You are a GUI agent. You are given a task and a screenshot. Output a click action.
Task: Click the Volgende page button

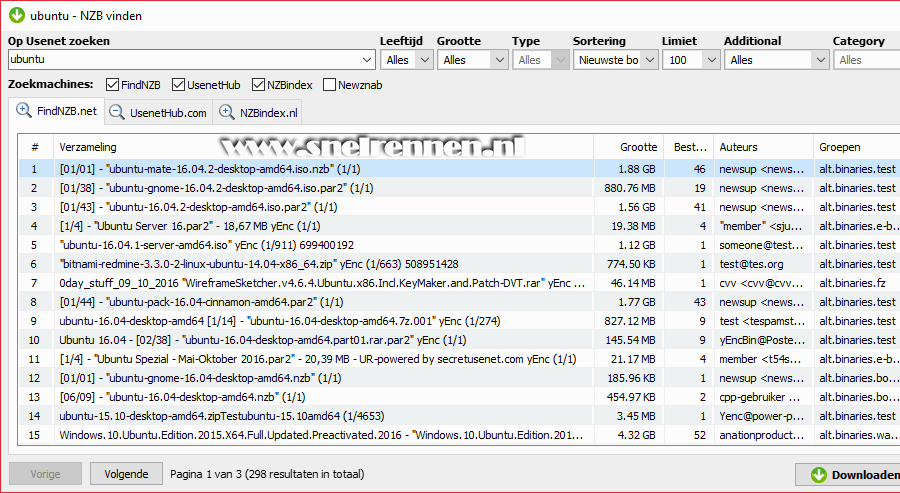126,474
